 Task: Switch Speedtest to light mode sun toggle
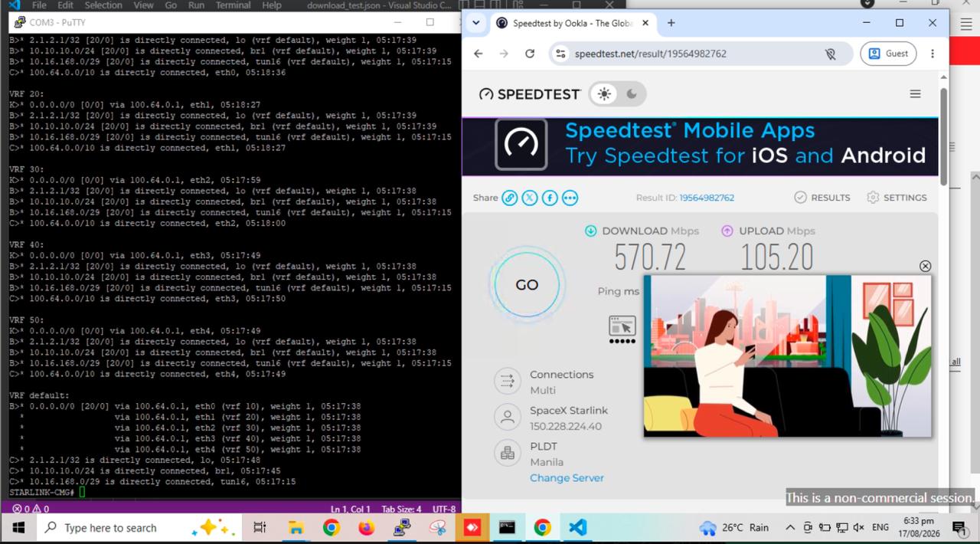point(604,94)
